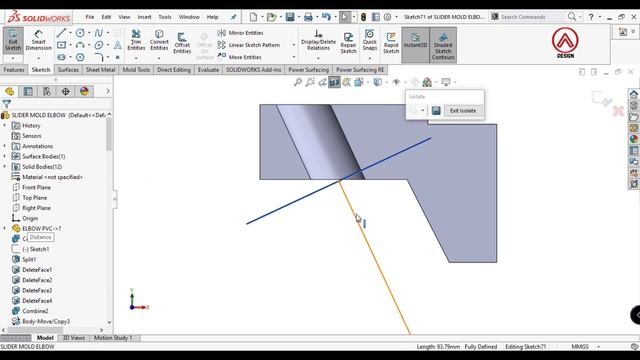Switch to Mold Tools tab

(136, 70)
